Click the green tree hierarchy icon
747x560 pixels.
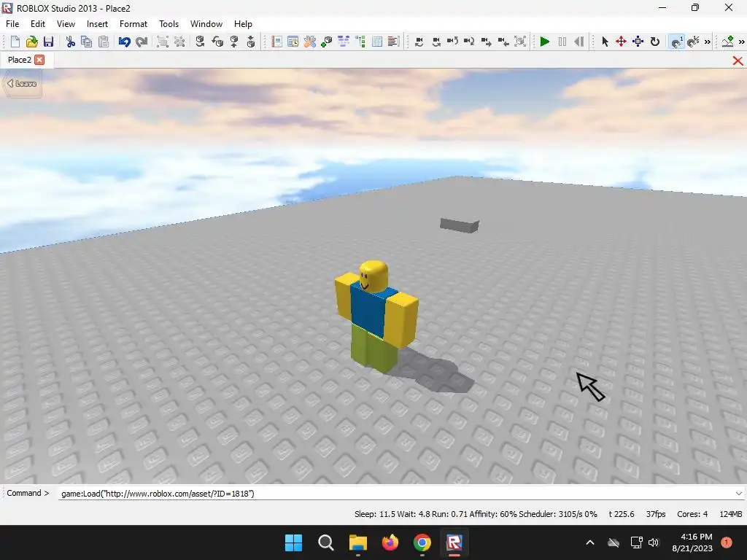[360, 42]
